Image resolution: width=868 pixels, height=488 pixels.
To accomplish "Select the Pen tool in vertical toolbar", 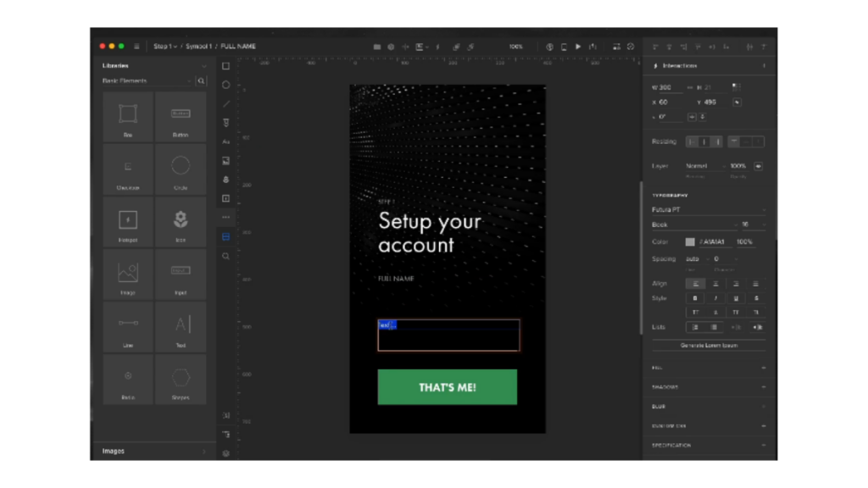I will [x=225, y=122].
